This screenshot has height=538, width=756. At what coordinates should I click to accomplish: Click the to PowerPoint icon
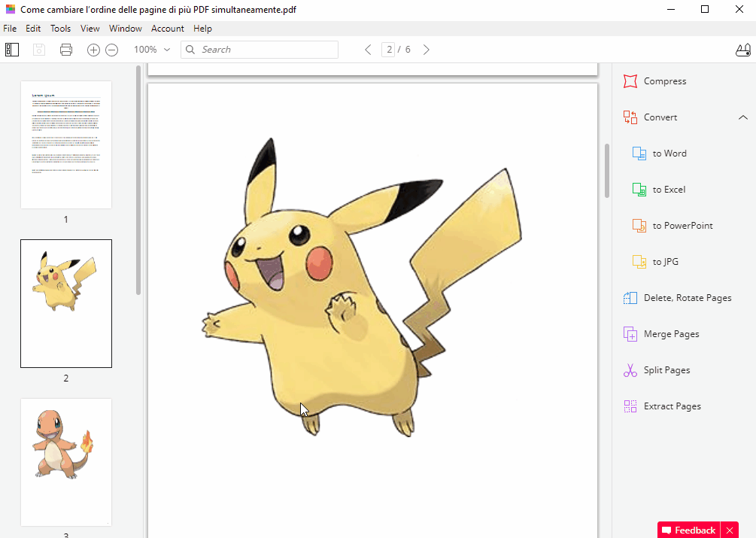[639, 226]
